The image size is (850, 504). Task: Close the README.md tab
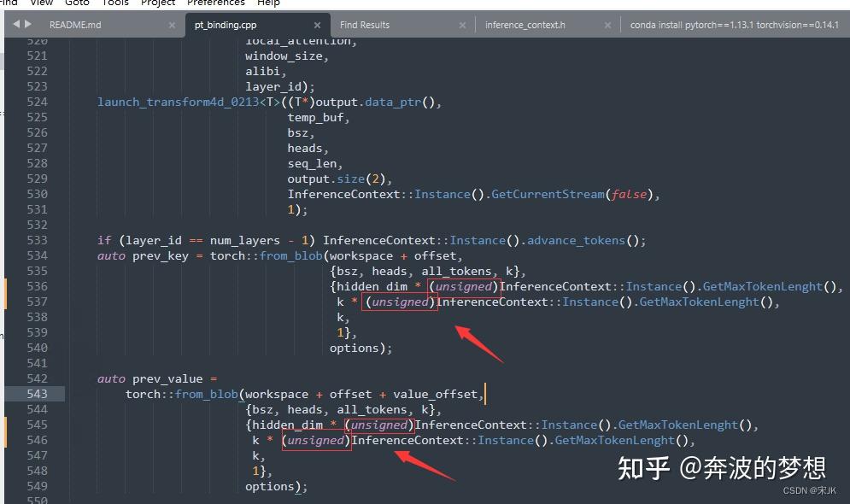(172, 25)
